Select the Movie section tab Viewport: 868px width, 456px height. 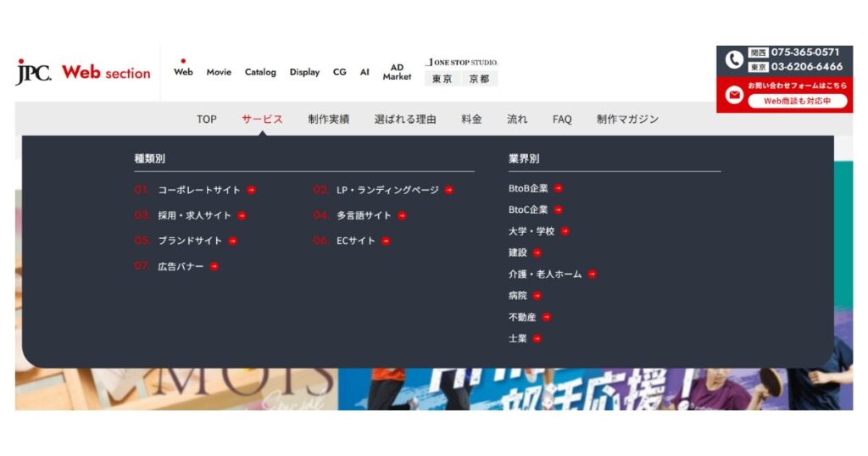point(219,72)
